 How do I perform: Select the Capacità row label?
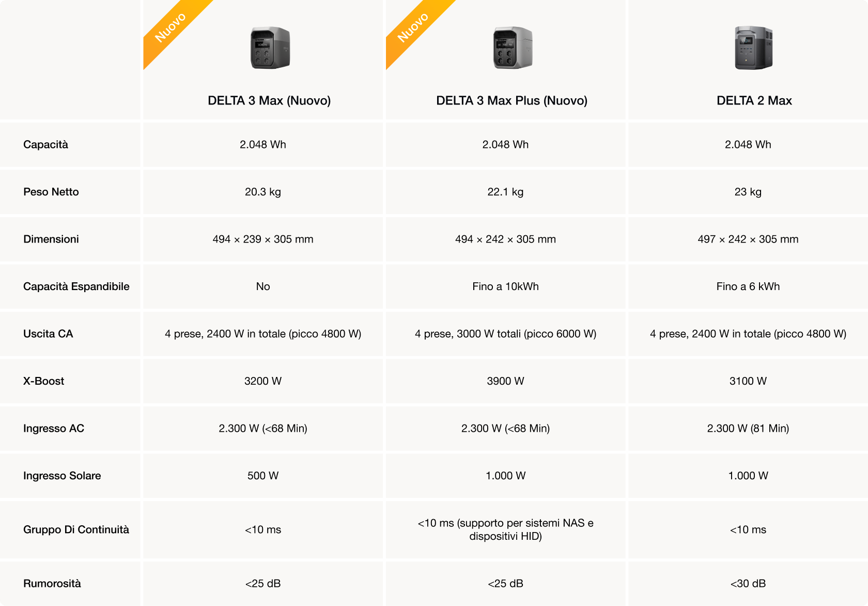pos(45,145)
